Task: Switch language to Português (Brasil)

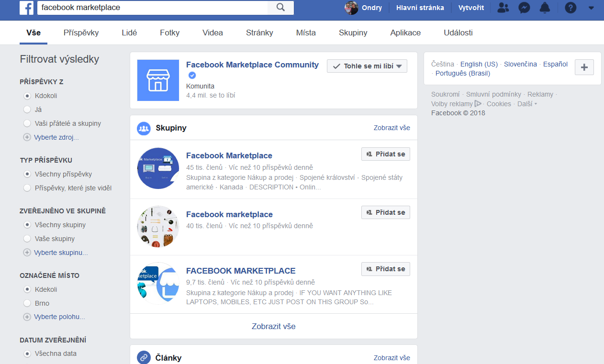Action: tap(463, 73)
